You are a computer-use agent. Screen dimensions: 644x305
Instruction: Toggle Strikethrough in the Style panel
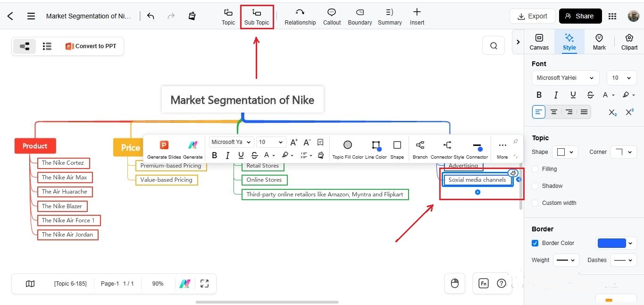[x=590, y=95]
